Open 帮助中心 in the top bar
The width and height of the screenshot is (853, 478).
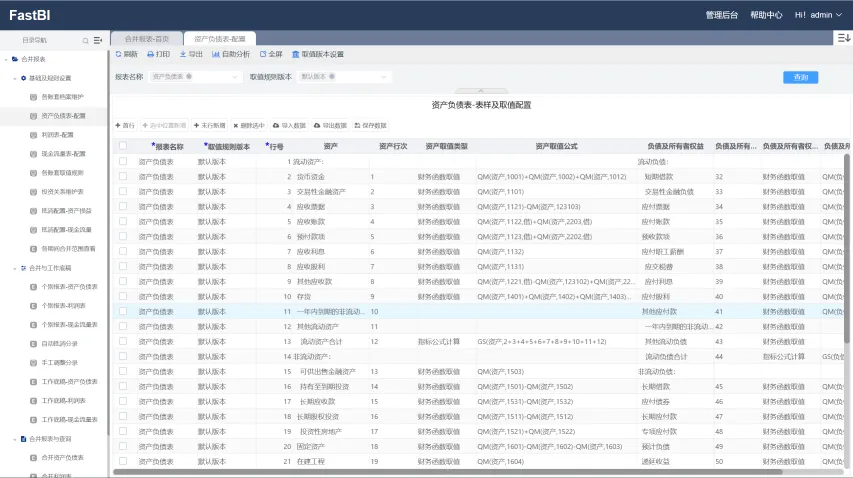pyautogui.click(x=766, y=15)
